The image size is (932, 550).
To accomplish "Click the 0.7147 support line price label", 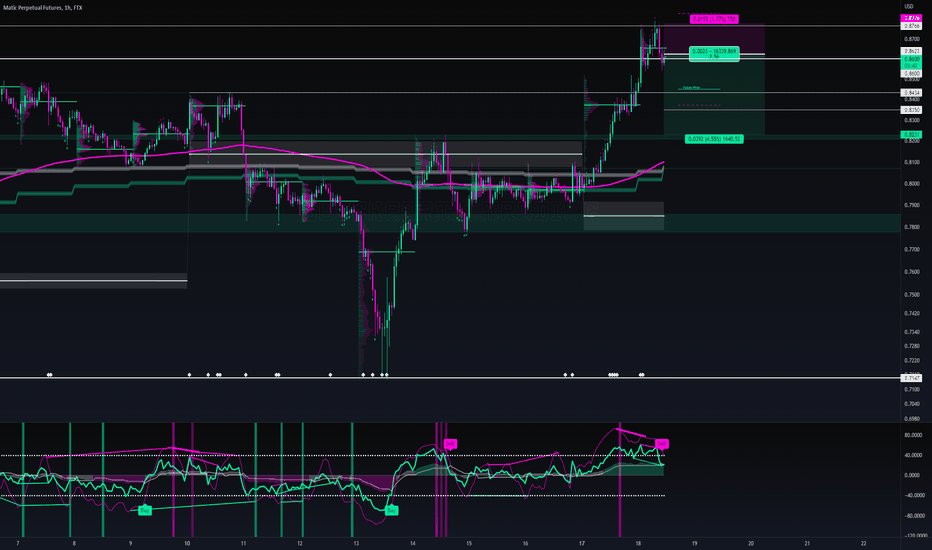I will [912, 378].
